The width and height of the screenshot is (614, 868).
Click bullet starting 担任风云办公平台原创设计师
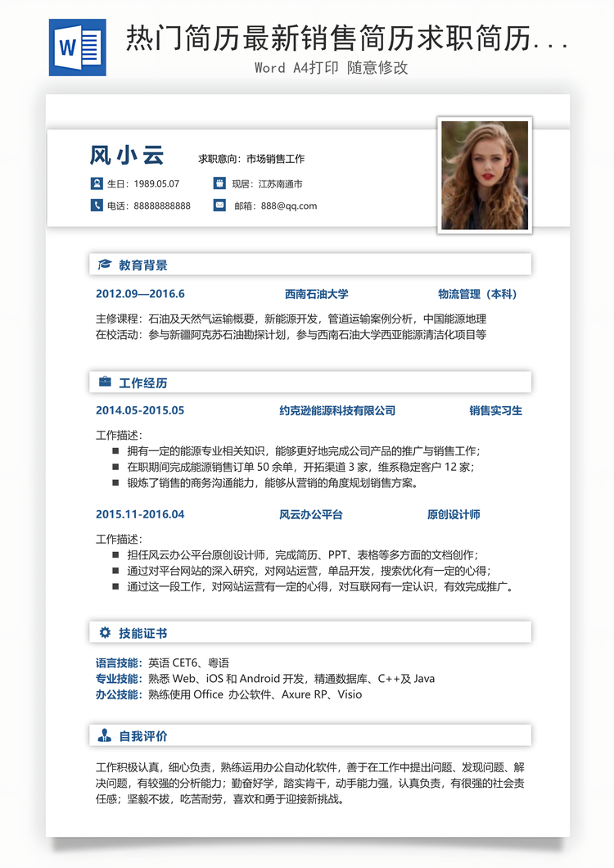[x=303, y=554]
